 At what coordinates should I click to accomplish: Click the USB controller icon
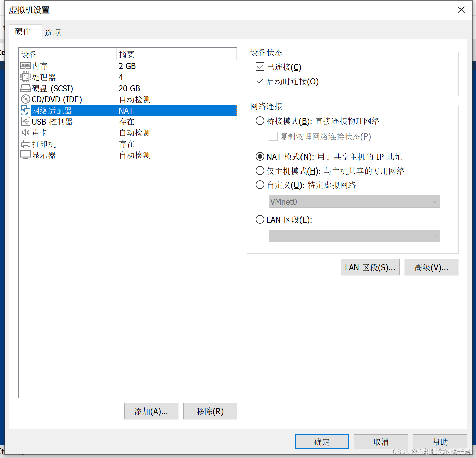click(x=26, y=122)
